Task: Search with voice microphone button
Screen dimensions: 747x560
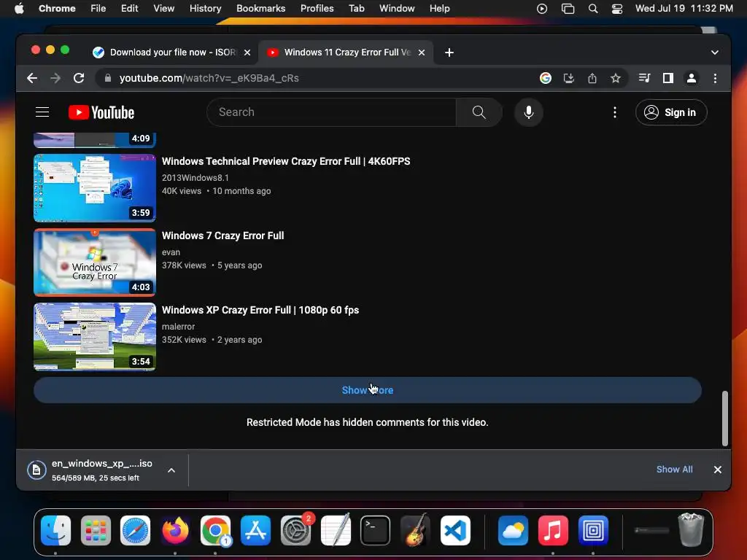Action: click(528, 112)
